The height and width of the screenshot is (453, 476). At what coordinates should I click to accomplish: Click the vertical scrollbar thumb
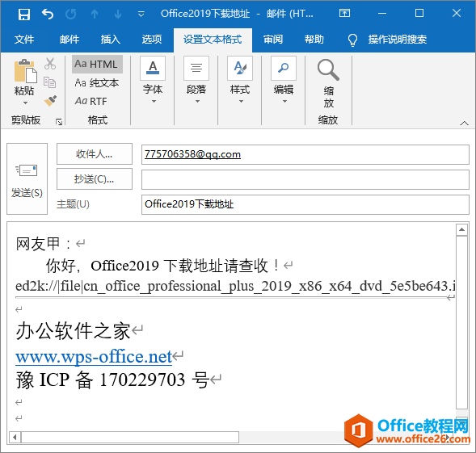pos(461,322)
